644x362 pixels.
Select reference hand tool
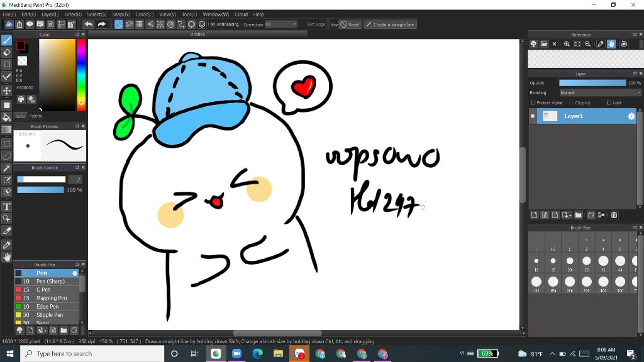pos(611,44)
